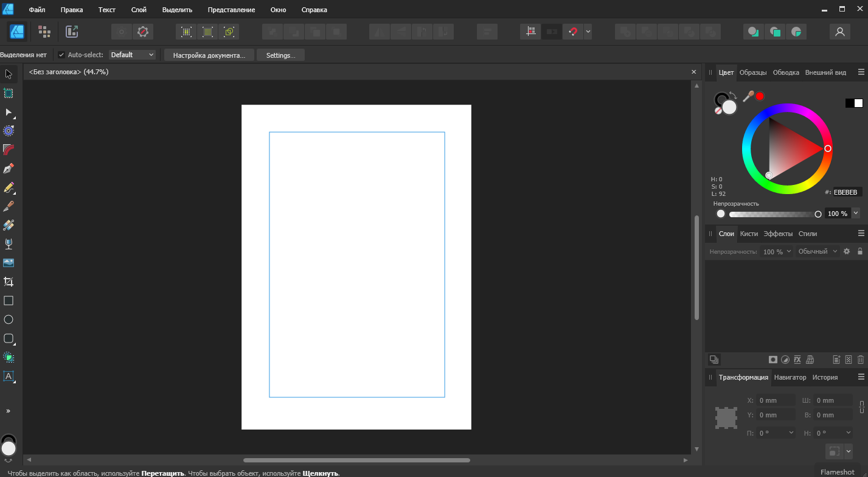Image resolution: width=868 pixels, height=477 pixels.
Task: Open layer opacity 100 % dropdown
Action: (777, 251)
